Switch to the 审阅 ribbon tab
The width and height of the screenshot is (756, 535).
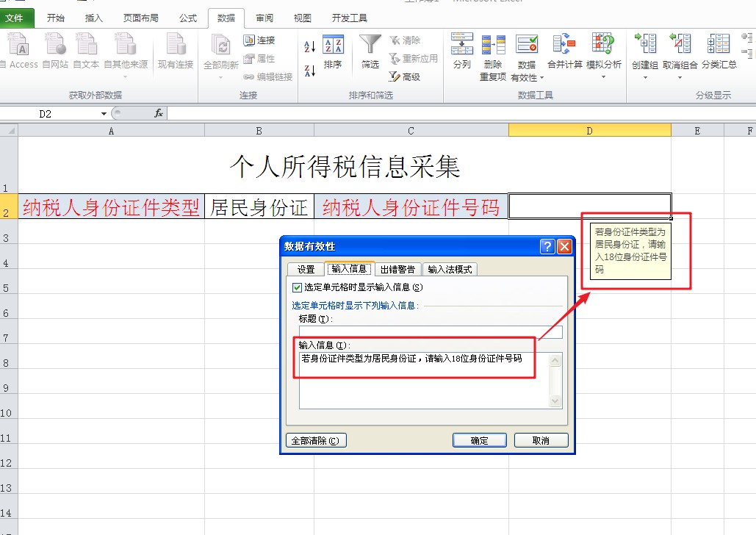pyautogui.click(x=264, y=18)
